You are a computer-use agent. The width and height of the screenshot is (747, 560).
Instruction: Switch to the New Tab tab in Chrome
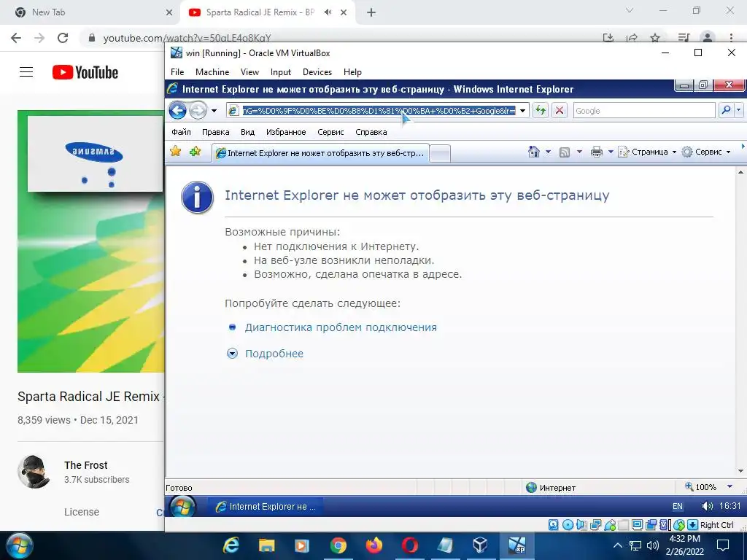(90, 12)
